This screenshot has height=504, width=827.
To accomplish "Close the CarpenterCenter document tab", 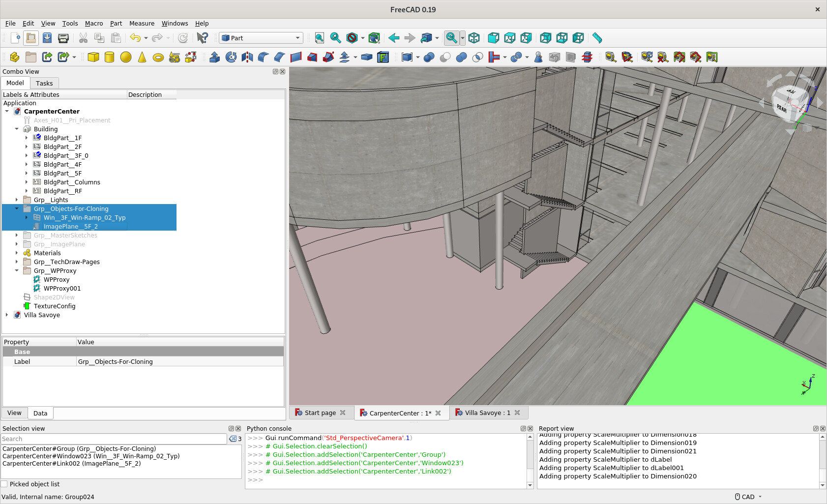I will pyautogui.click(x=438, y=413).
